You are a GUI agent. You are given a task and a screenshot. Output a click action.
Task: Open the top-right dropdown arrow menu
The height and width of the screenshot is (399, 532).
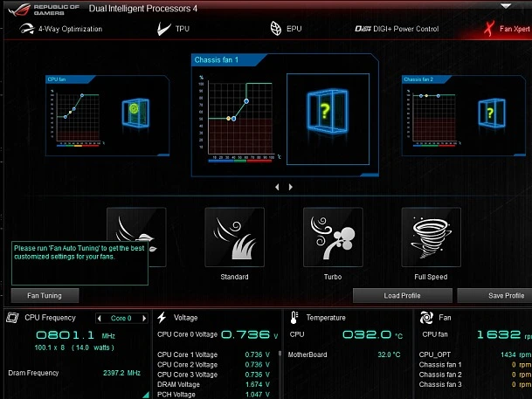(506, 6)
